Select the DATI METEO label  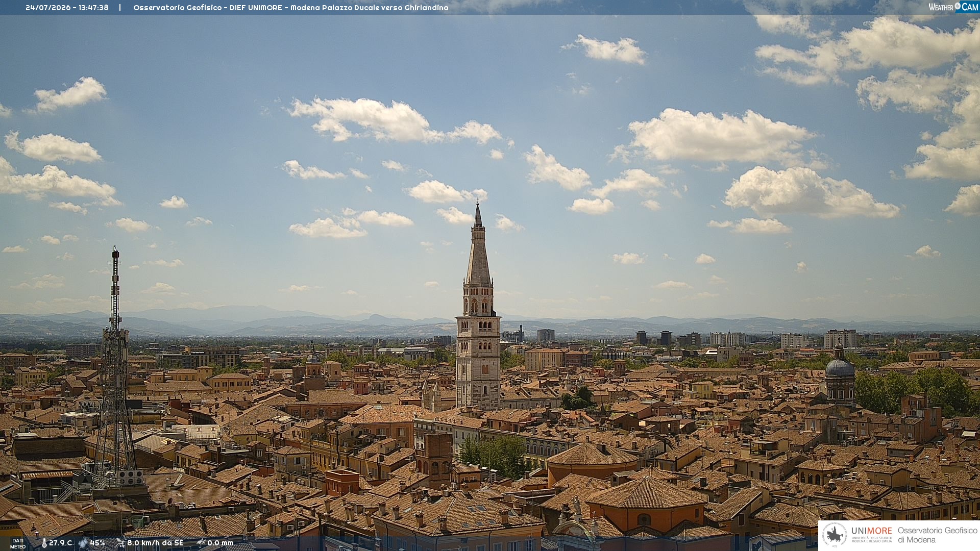click(18, 544)
